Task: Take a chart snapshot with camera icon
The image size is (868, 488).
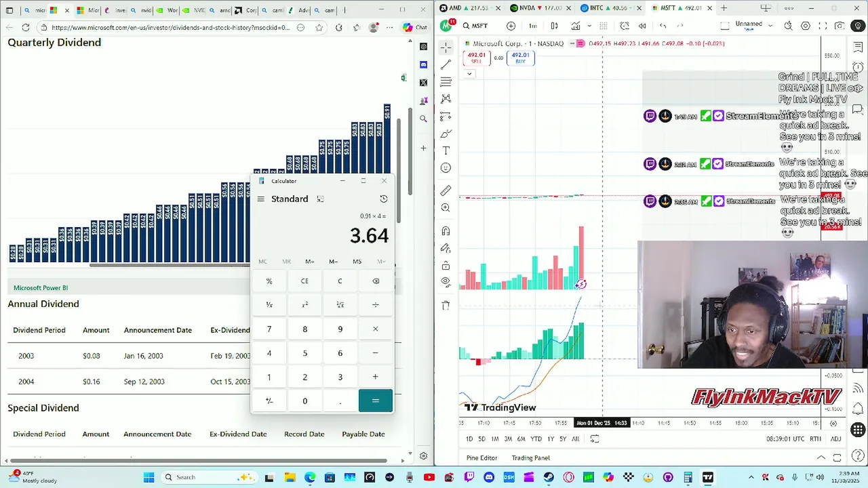Action: coord(840,26)
